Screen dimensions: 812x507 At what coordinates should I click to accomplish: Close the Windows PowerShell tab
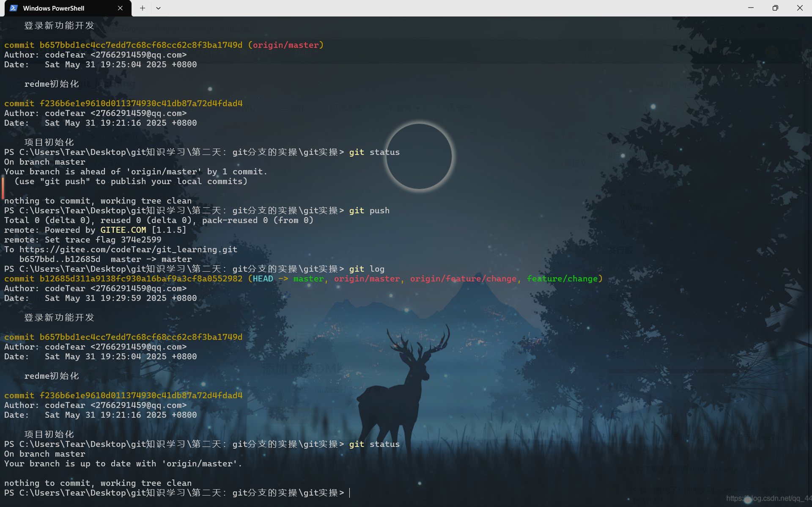pyautogui.click(x=120, y=8)
